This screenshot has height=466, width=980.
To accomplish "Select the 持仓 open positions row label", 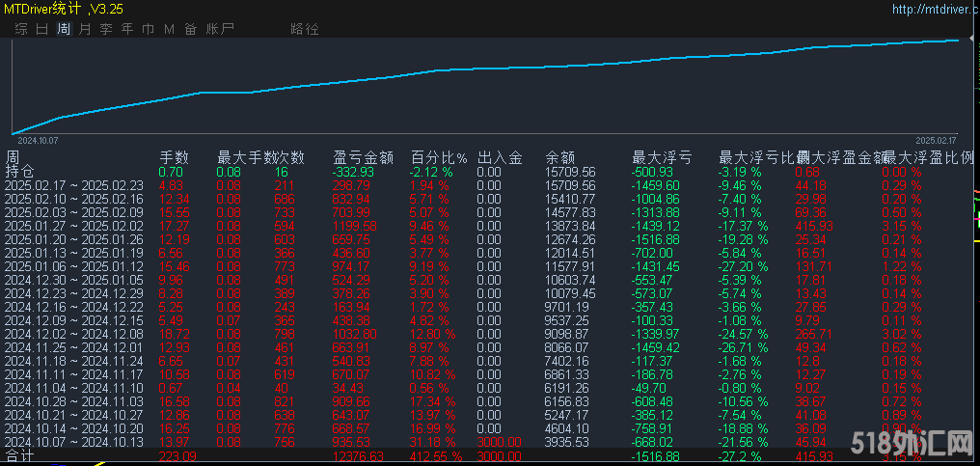I will coord(19,172).
